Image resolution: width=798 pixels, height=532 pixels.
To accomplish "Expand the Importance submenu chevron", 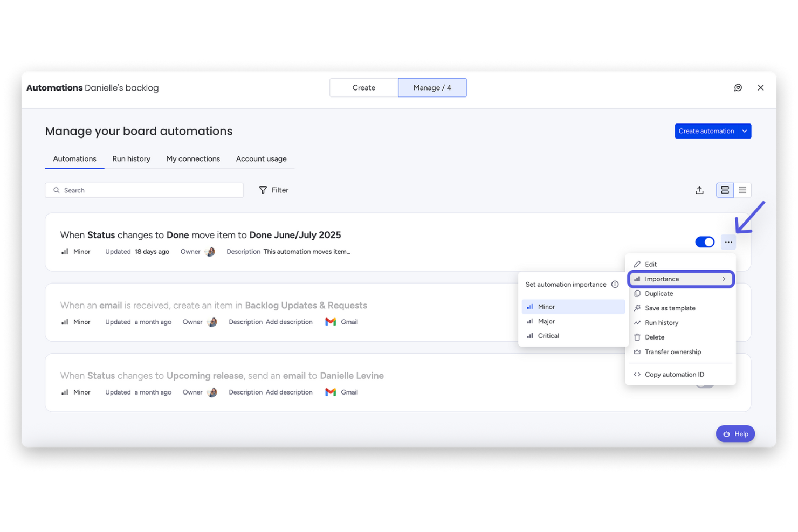I will (x=724, y=279).
